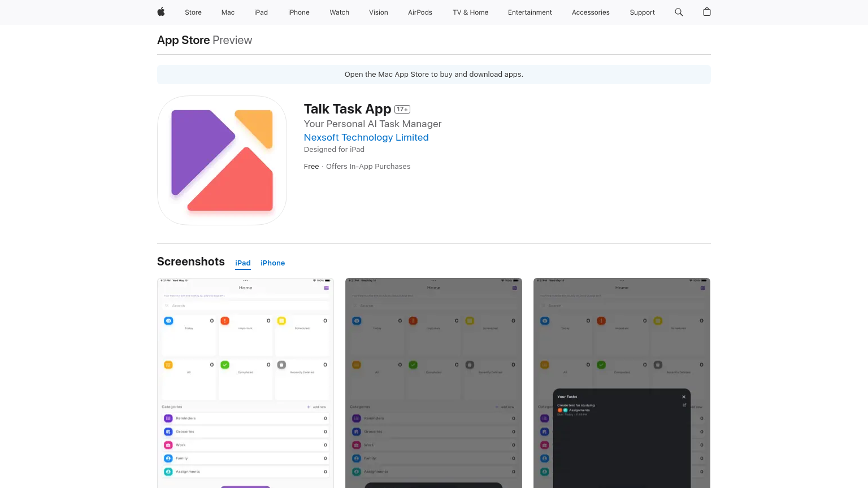Image resolution: width=868 pixels, height=488 pixels.
Task: Click the grid icon atop the Home screen
Action: click(x=326, y=288)
